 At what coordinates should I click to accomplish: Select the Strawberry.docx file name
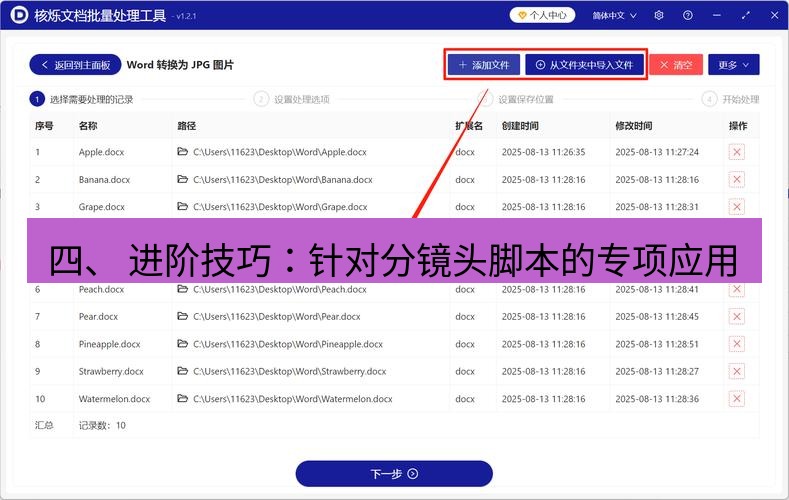(x=111, y=371)
